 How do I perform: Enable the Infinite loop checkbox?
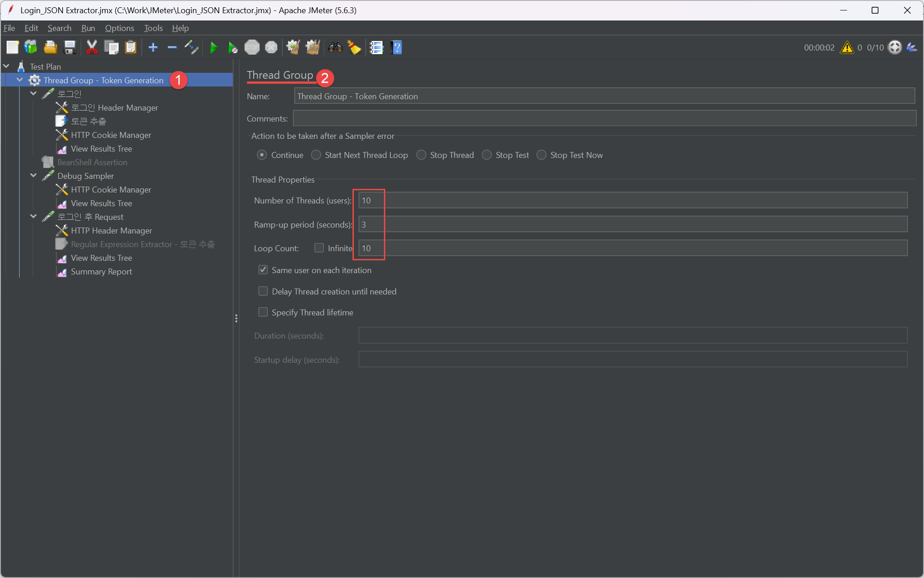click(319, 248)
